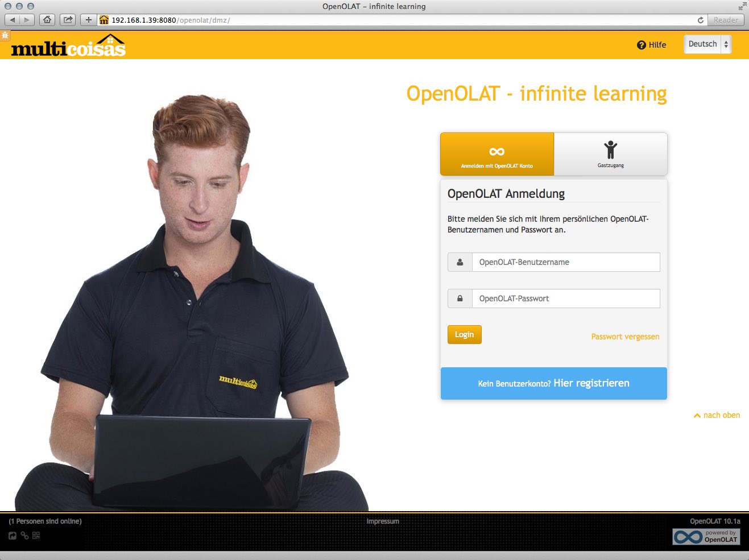Reload the page with the refresh icon
Viewport: 749px width, 560px height.
click(700, 20)
